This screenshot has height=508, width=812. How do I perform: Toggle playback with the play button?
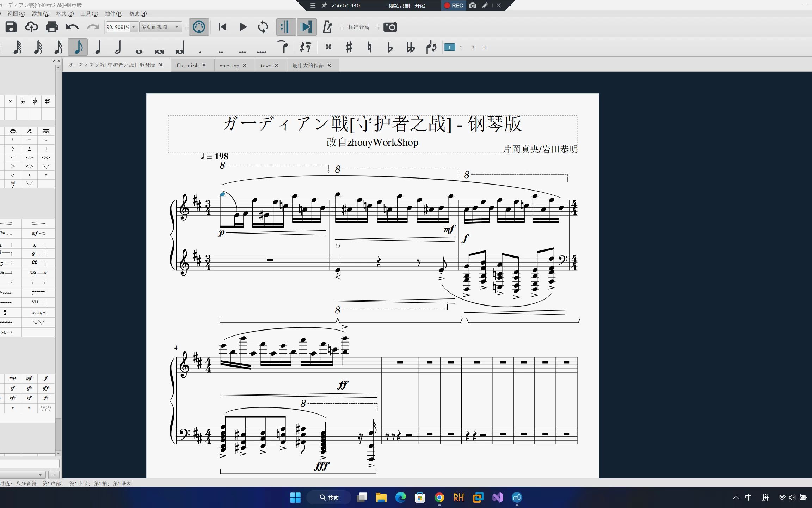pos(242,26)
